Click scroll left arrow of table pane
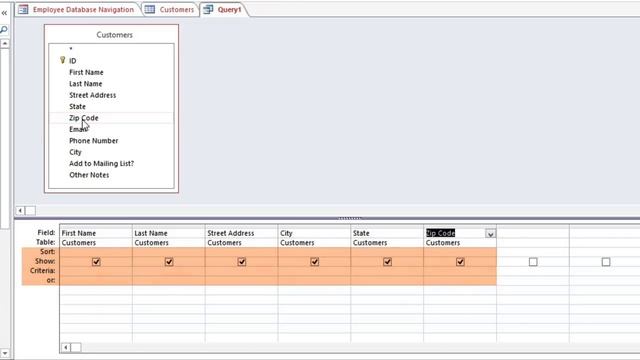 click(20, 211)
